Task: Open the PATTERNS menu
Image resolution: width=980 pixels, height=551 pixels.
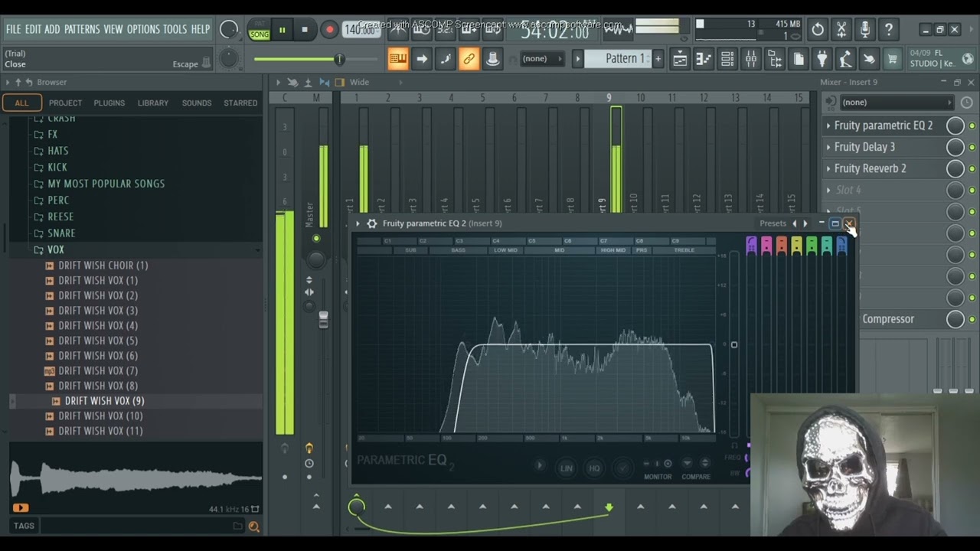Action: [x=82, y=29]
